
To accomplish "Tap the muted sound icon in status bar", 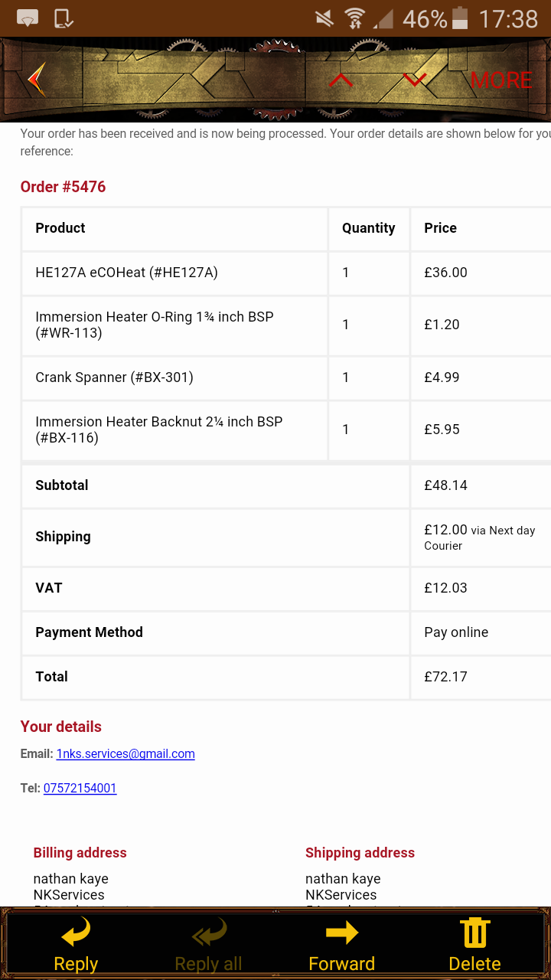I will [324, 18].
